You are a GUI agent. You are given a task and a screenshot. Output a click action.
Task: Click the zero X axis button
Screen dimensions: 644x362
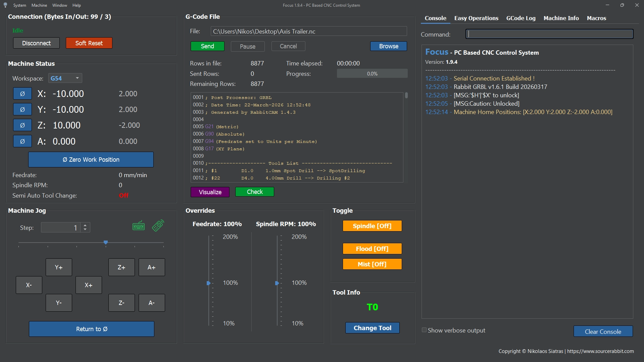coord(22,94)
